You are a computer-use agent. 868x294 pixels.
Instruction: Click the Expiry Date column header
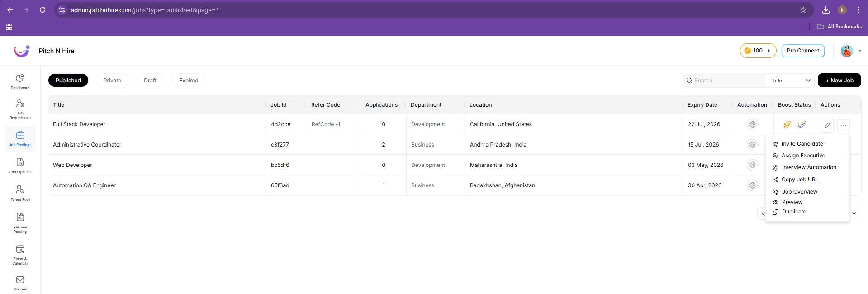702,105
